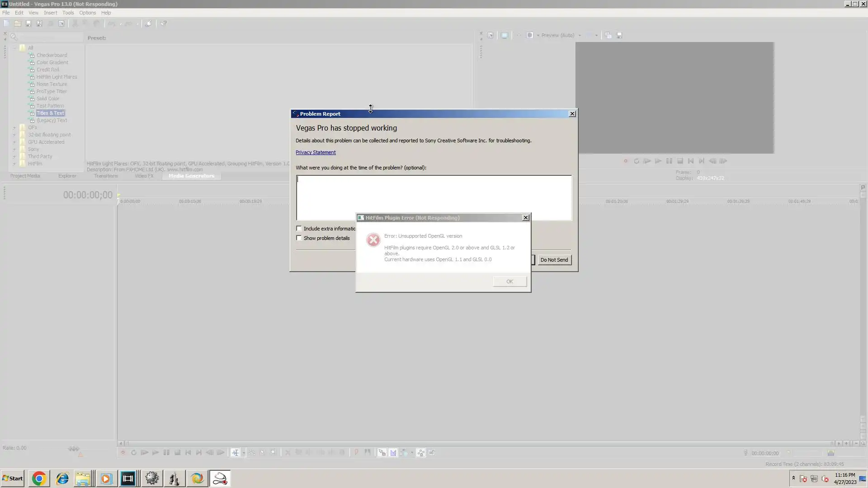868x488 pixels.
Task: Open the Insert menu
Action: [50, 13]
